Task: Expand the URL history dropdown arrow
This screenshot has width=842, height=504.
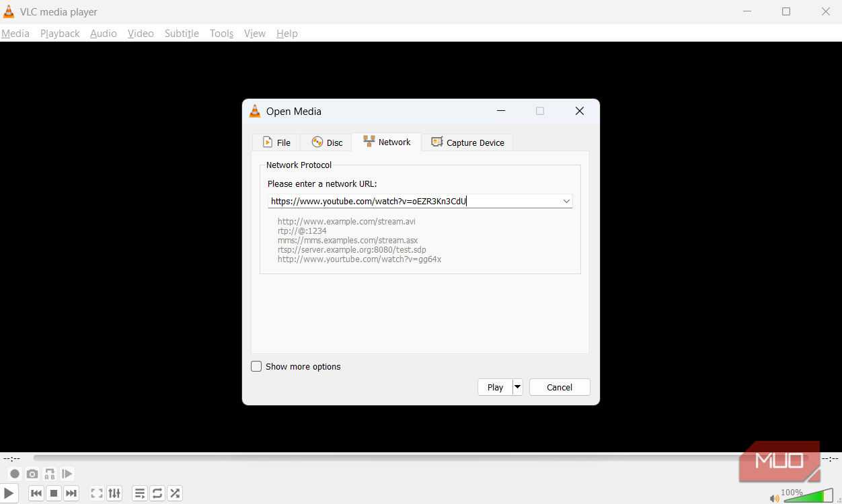Action: [566, 201]
